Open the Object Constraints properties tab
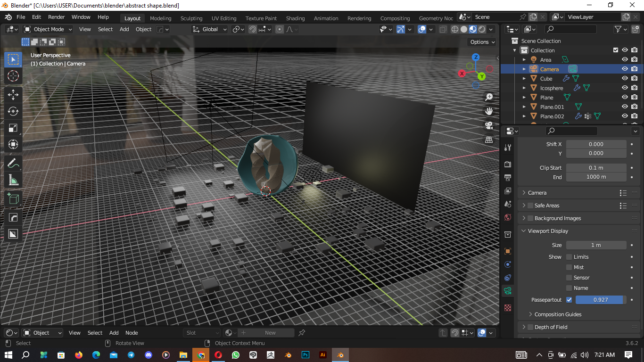This screenshot has height=362, width=644. [x=508, y=278]
